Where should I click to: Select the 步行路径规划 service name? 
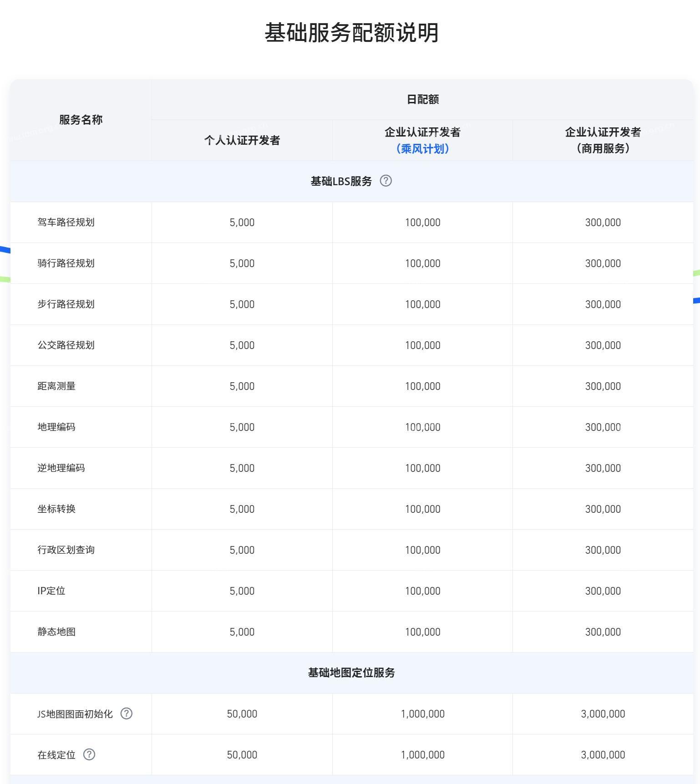pyautogui.click(x=66, y=304)
